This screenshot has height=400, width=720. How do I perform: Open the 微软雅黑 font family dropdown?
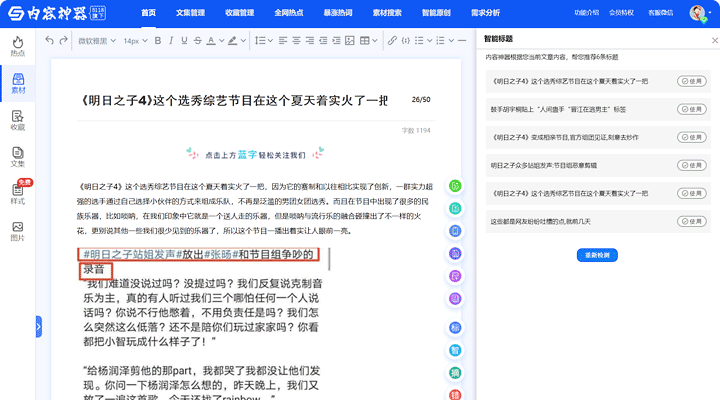click(x=96, y=40)
